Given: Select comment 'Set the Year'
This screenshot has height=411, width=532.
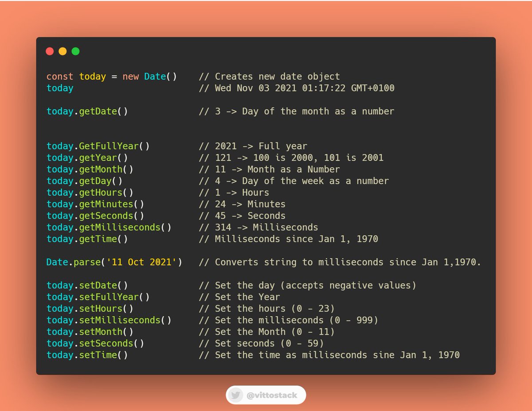Looking at the screenshot, I should (x=247, y=297).
